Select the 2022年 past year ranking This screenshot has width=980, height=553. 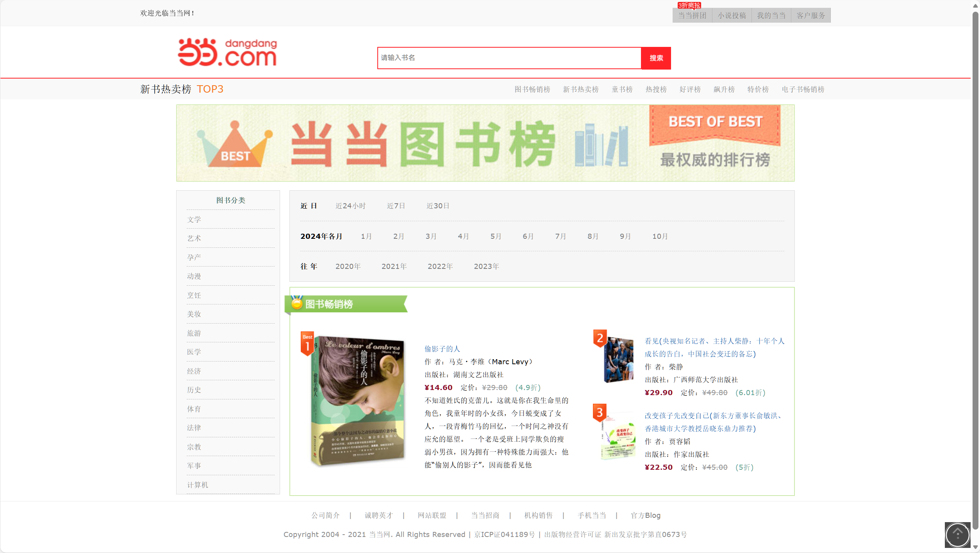tap(440, 267)
